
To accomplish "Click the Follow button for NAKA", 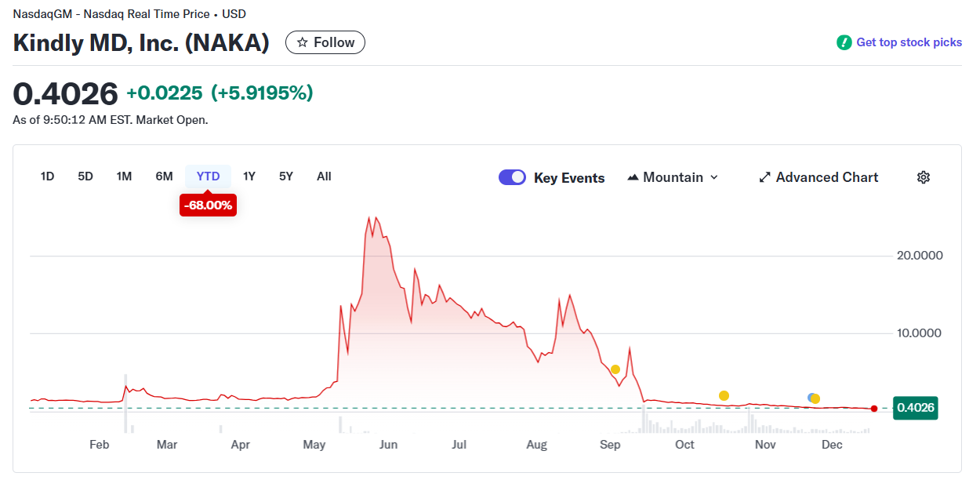I will tap(325, 42).
